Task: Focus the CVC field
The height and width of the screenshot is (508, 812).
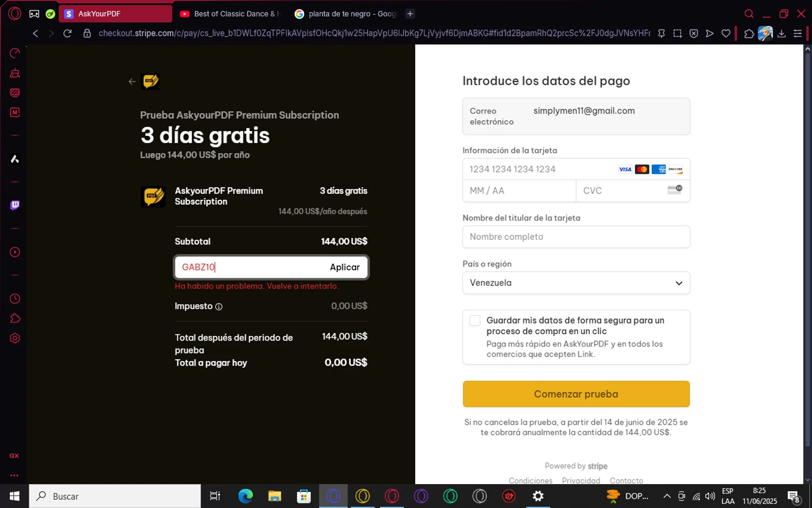Action: (633, 191)
